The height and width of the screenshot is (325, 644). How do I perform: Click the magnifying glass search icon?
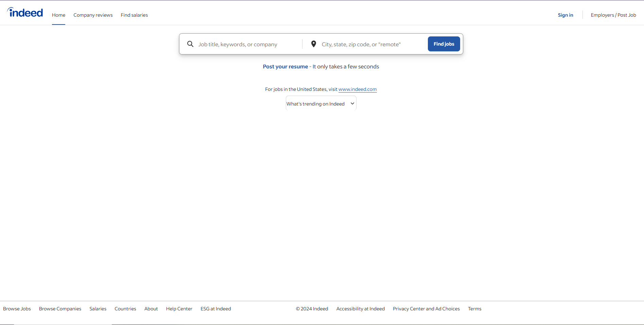190,44
